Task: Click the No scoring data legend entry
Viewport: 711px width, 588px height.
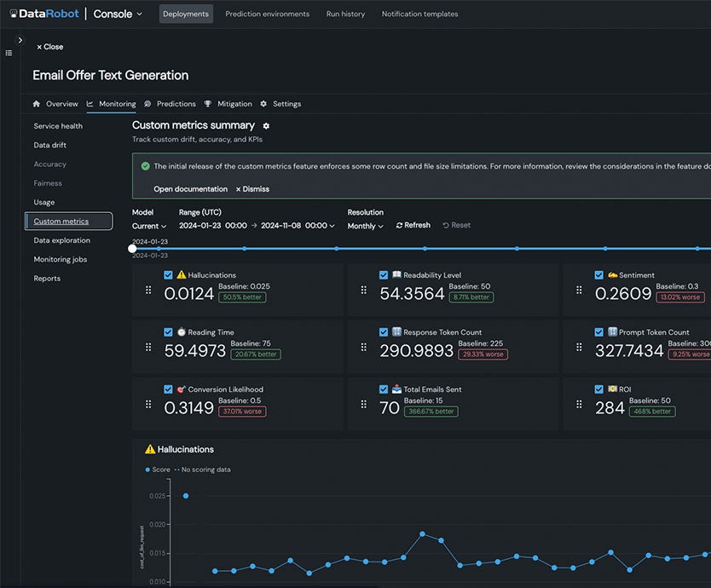Action: click(202, 470)
